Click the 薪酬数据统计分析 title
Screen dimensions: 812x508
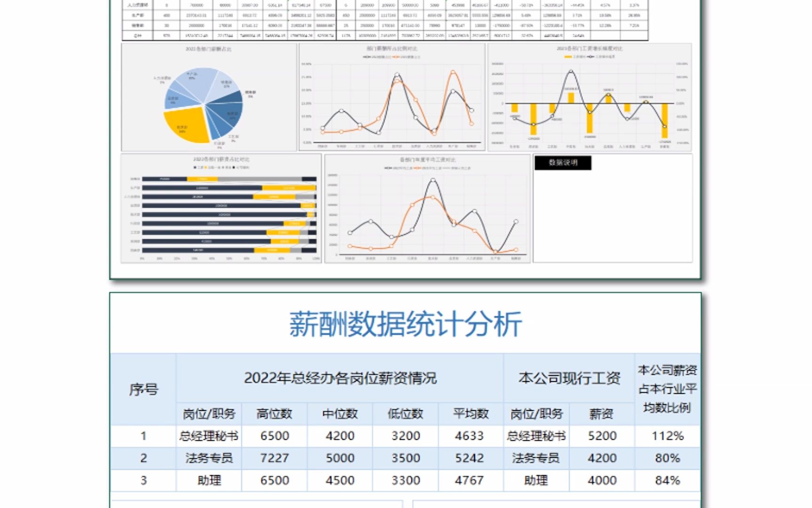406,324
